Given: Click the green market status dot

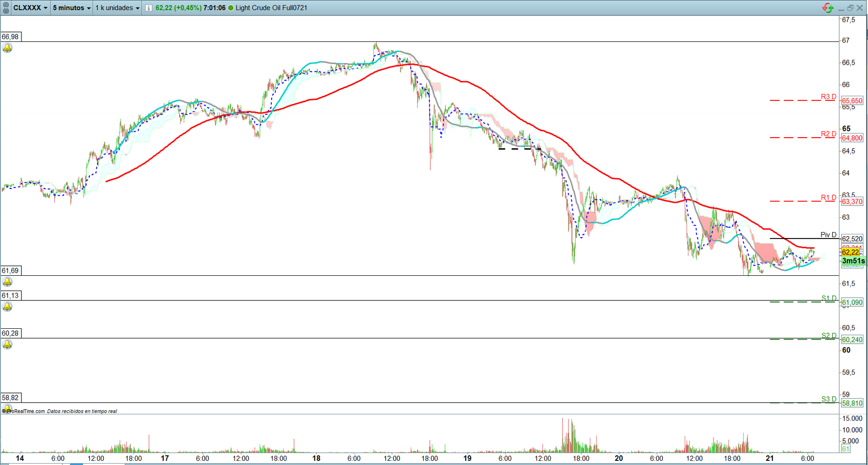Looking at the screenshot, I should click(x=231, y=8).
